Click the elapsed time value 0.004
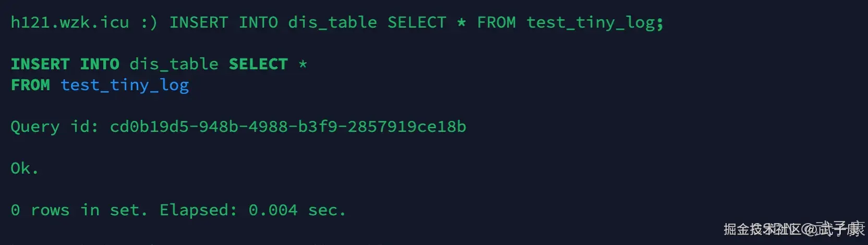The width and height of the screenshot is (868, 245). click(x=273, y=210)
